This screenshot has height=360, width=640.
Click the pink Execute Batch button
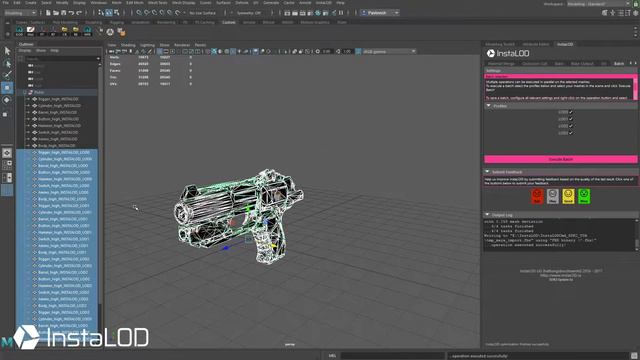tap(560, 159)
